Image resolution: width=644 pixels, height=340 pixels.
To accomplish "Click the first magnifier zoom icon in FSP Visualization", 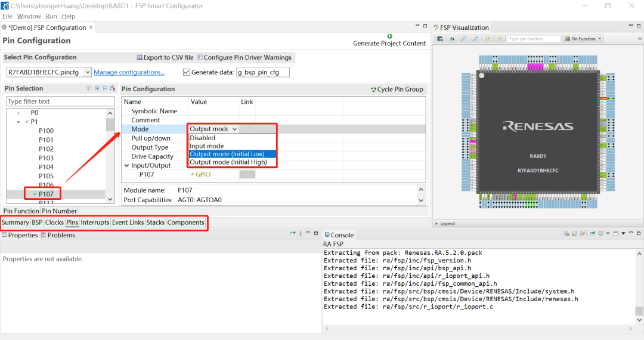I will coord(463,39).
